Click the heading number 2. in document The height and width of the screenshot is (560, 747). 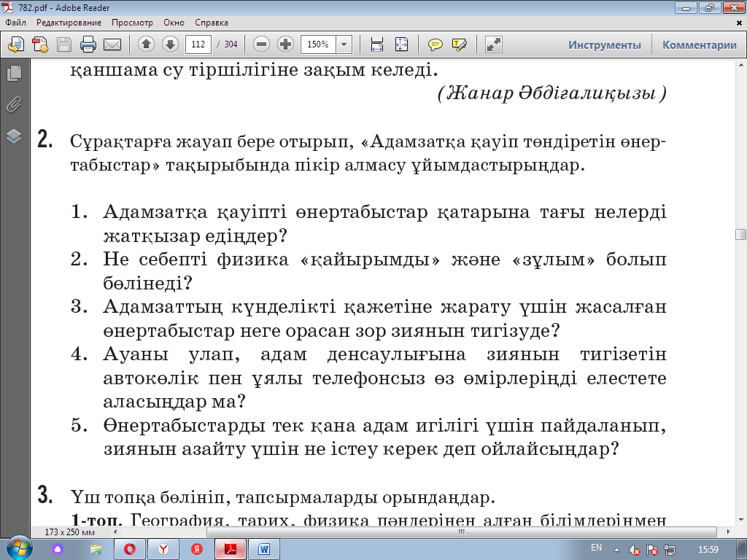point(44,140)
